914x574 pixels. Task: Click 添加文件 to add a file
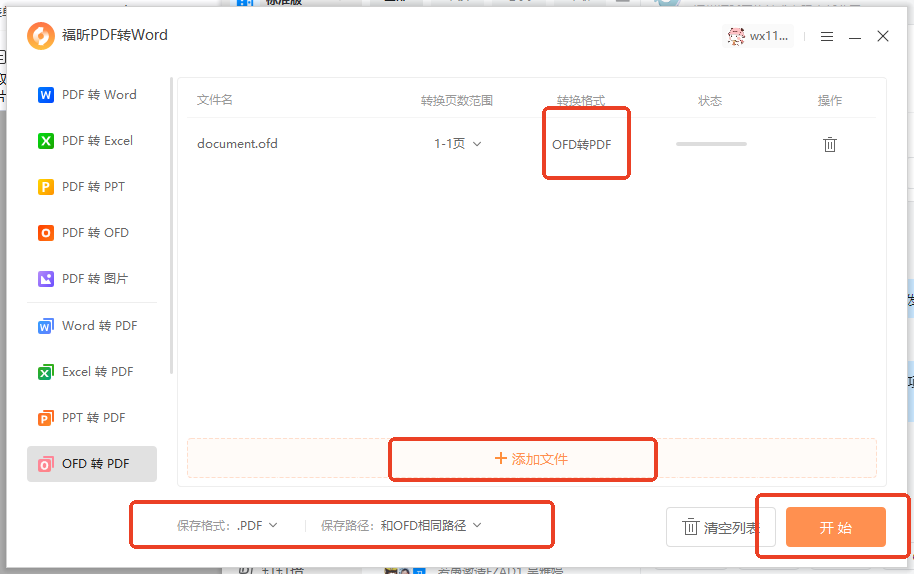point(531,459)
